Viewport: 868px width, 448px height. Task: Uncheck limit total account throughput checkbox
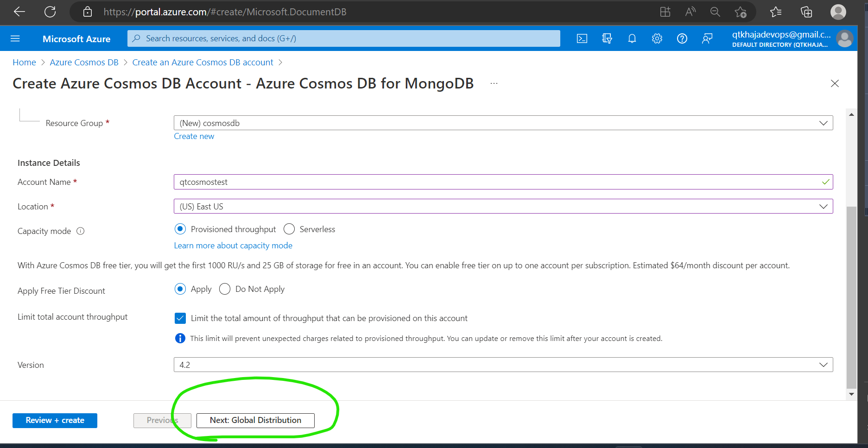pyautogui.click(x=180, y=318)
